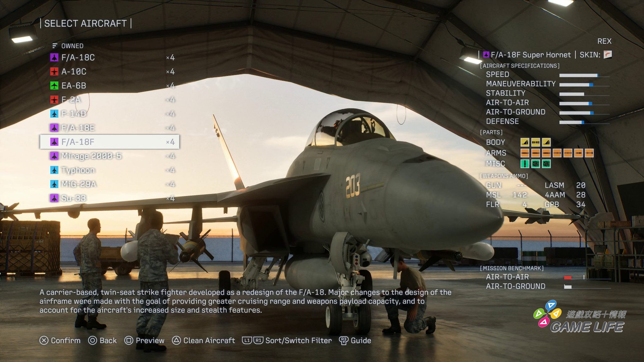Click the AIR-TO-AIR mission benchmark bar
This screenshot has width=644, height=362.
[x=587, y=278]
